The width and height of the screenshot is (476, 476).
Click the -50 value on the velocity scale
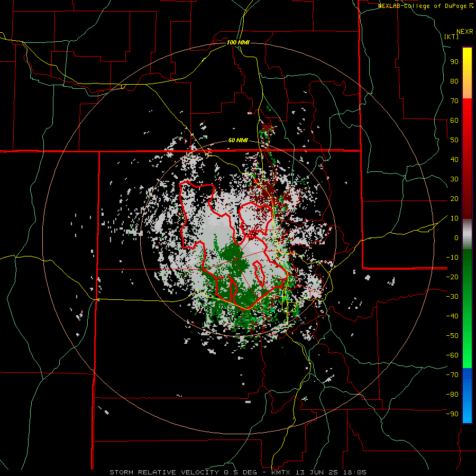(x=452, y=336)
